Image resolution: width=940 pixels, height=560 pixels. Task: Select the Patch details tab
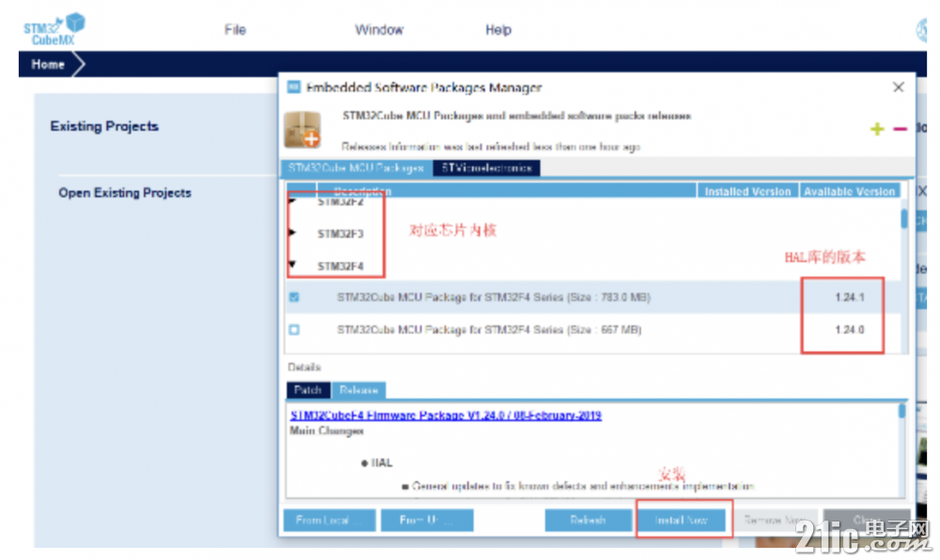pos(308,390)
